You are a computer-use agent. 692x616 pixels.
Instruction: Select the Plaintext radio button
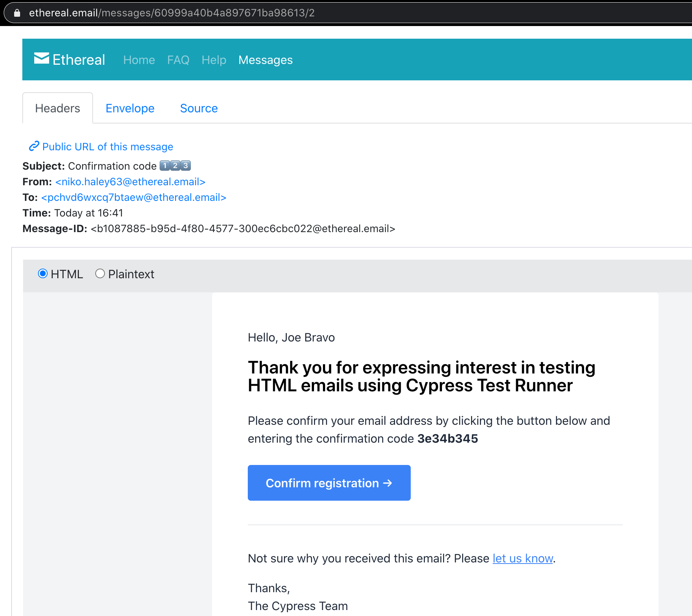point(100,274)
